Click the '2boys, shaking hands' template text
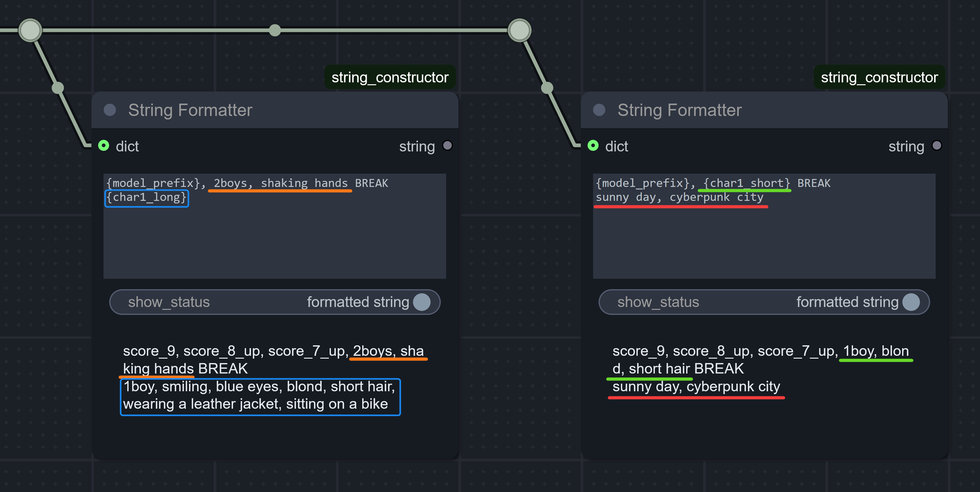Viewport: 980px width, 492px height. pyautogui.click(x=280, y=183)
